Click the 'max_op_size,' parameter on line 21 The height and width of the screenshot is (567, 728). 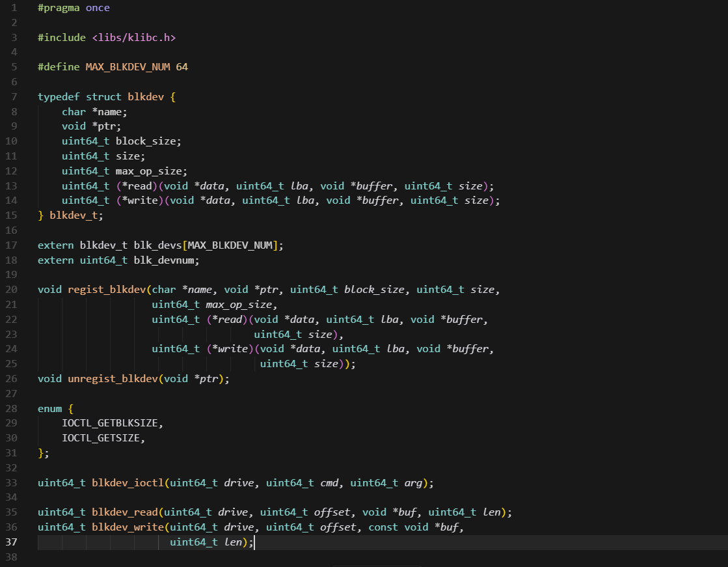241,305
